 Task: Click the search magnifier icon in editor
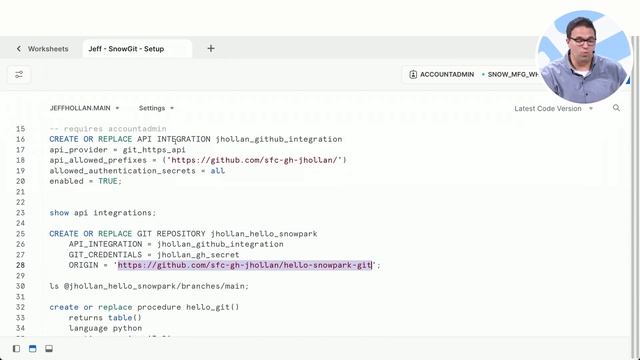[616, 108]
